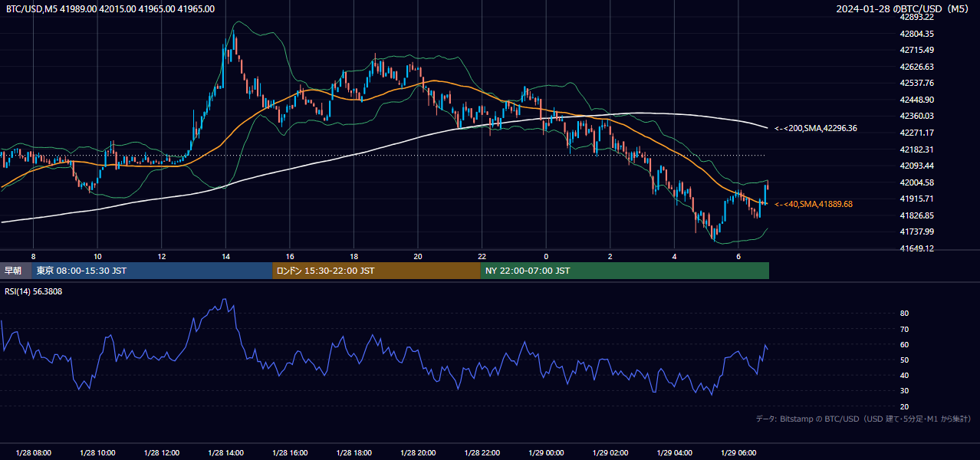The image size is (980, 460).
Task: Click price axis value 41826.85
Action: pyautogui.click(x=918, y=215)
